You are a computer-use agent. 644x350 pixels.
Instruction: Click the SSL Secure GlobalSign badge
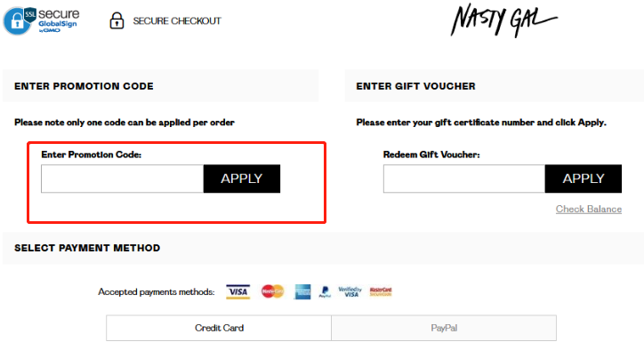coord(41,20)
